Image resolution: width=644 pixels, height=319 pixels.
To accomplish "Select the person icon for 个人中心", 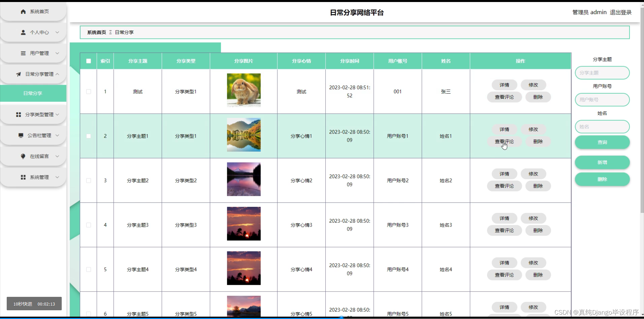I will (x=23, y=32).
